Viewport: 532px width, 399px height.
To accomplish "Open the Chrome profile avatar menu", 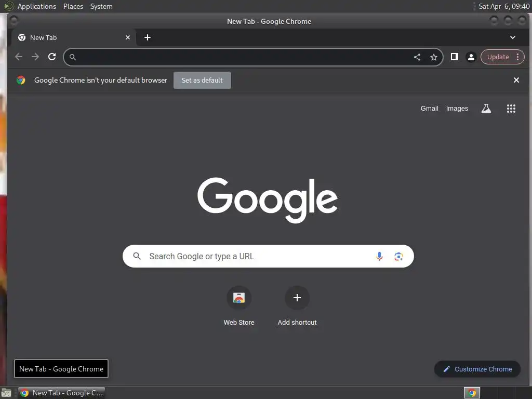I will coord(471,57).
